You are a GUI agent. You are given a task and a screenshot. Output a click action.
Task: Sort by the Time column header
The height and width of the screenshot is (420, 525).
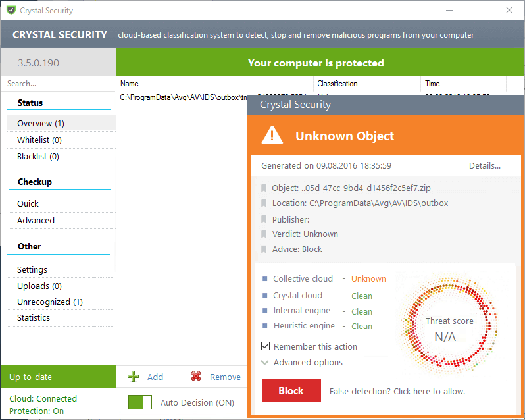point(463,84)
